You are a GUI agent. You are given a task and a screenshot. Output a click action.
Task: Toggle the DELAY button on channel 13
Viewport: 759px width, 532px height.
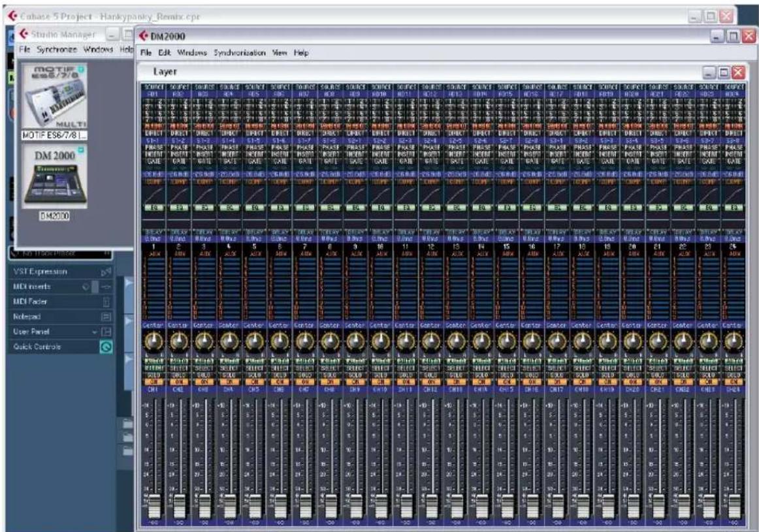456,232
